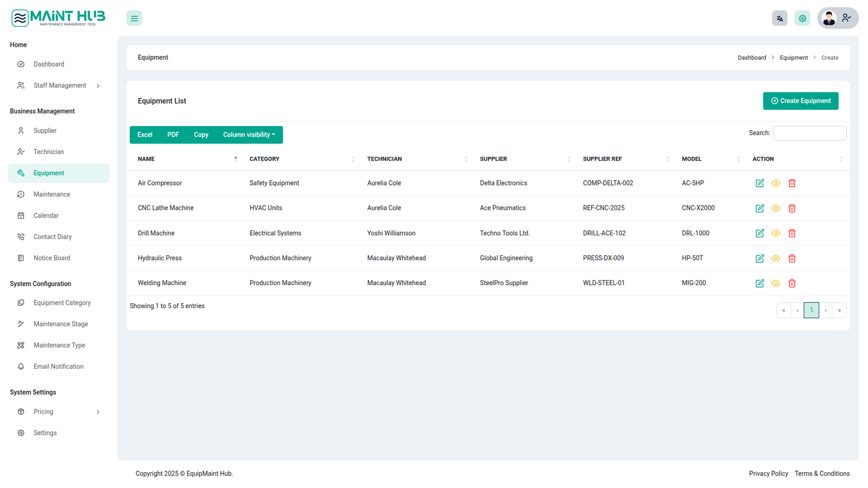This screenshot has height=488, width=868.
Task: Edit the Air Compressor row
Action: click(x=759, y=183)
